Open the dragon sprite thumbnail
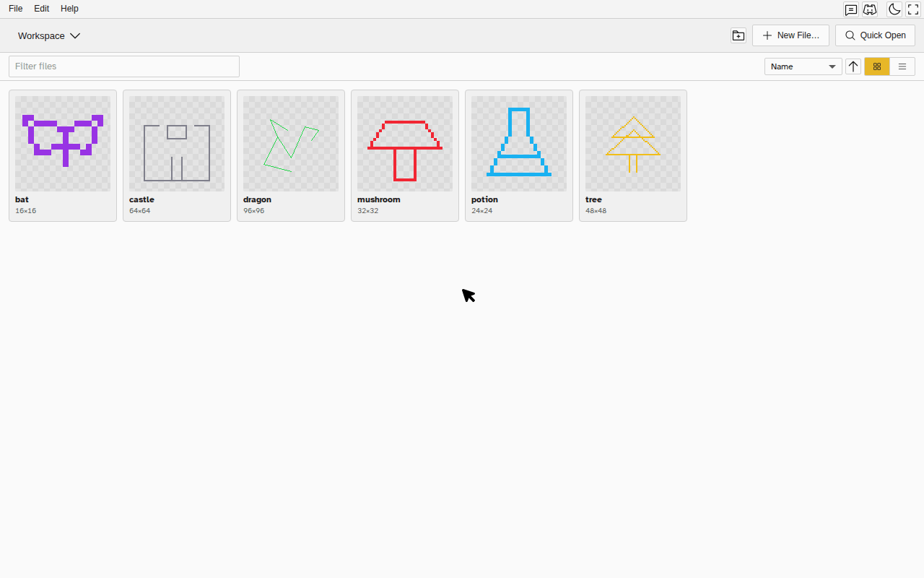This screenshot has height=578, width=924. [291, 144]
